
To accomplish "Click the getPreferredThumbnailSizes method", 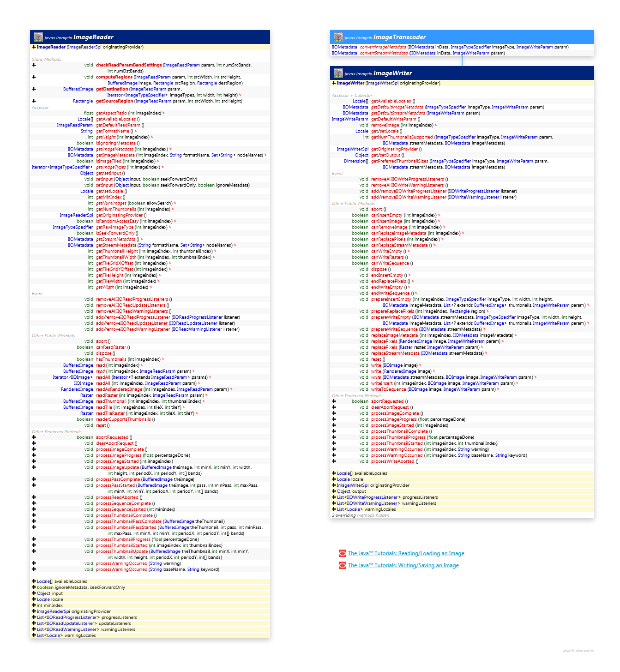I will point(400,161).
